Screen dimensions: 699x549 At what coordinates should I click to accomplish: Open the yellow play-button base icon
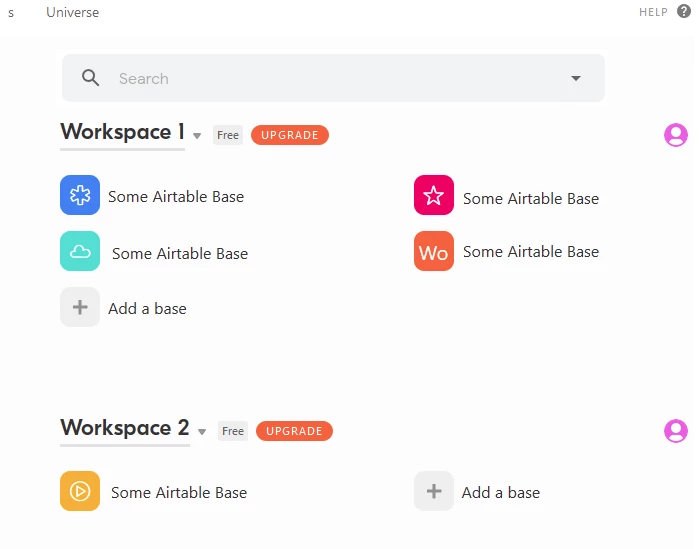pos(80,491)
